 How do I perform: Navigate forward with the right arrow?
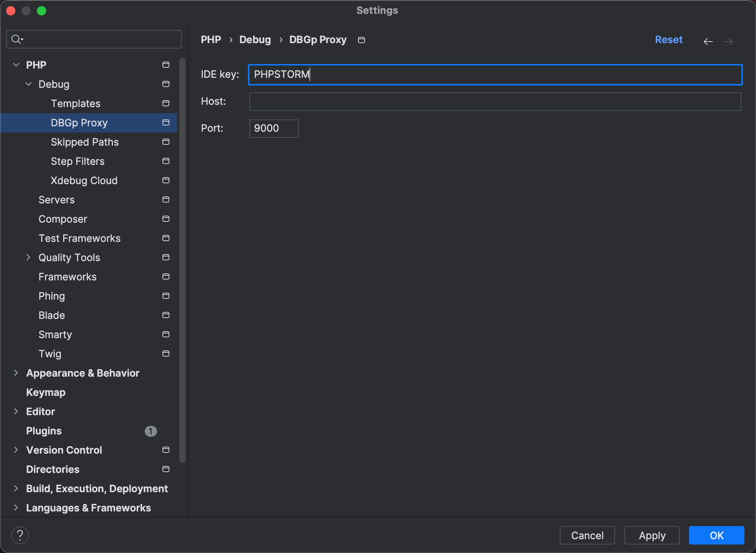[728, 41]
